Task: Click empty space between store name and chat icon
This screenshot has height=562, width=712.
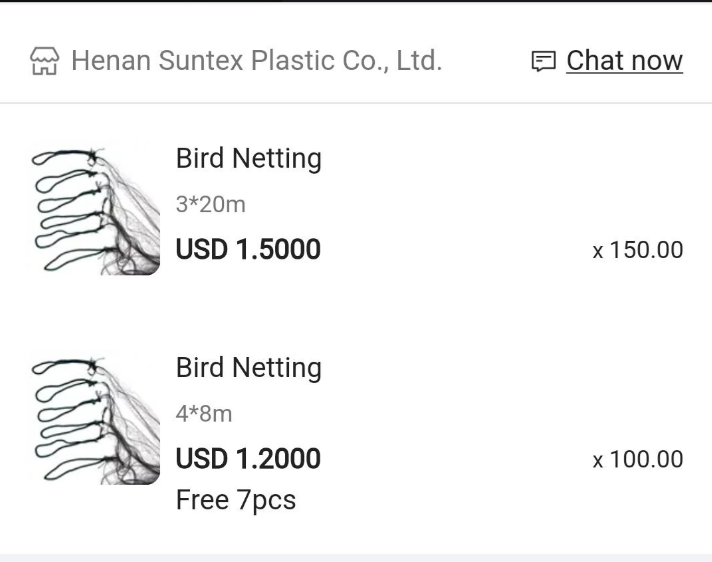Action: (x=485, y=61)
